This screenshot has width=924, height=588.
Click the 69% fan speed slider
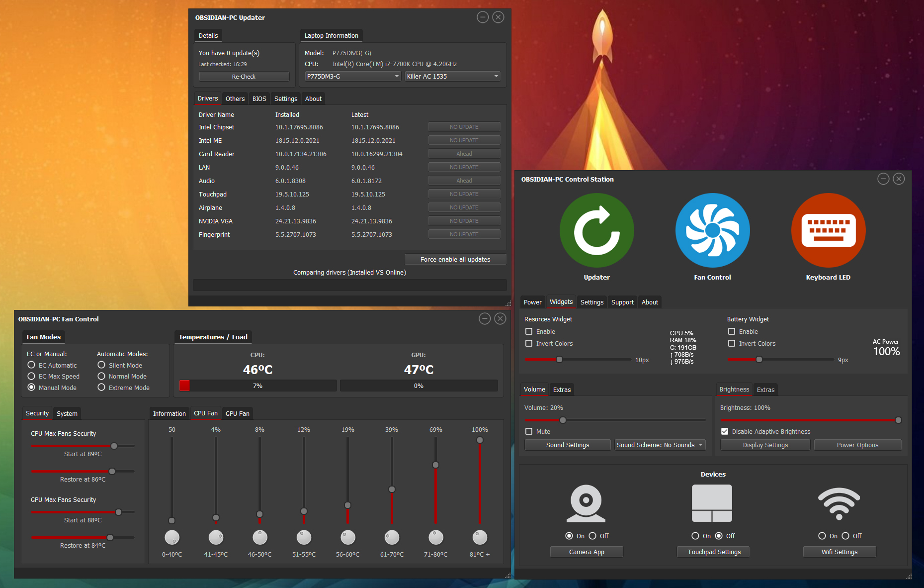tap(435, 480)
